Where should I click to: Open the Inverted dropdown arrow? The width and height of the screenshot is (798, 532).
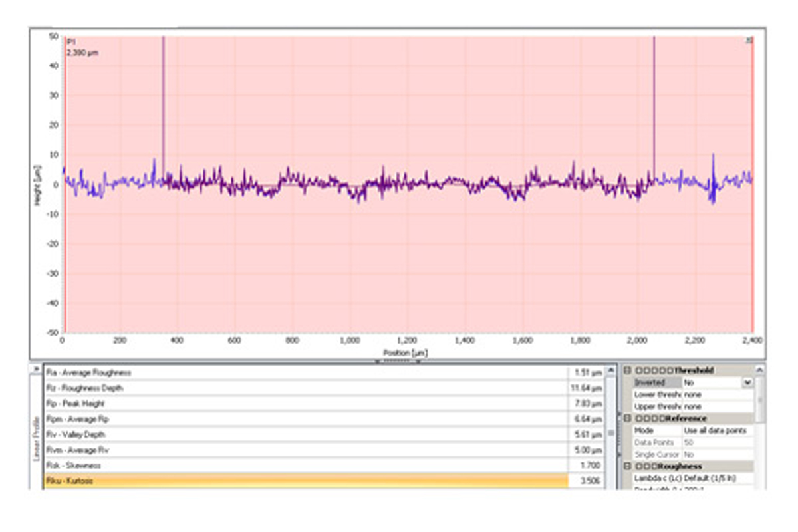click(747, 383)
